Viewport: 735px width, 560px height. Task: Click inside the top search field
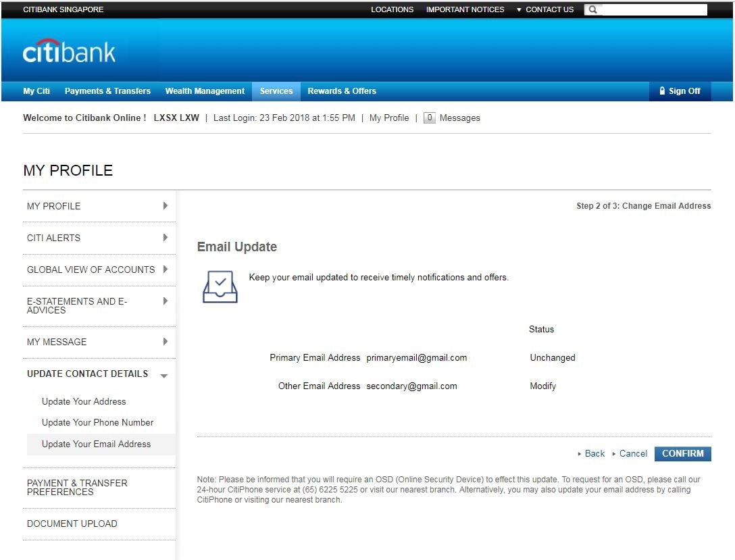[x=653, y=9]
